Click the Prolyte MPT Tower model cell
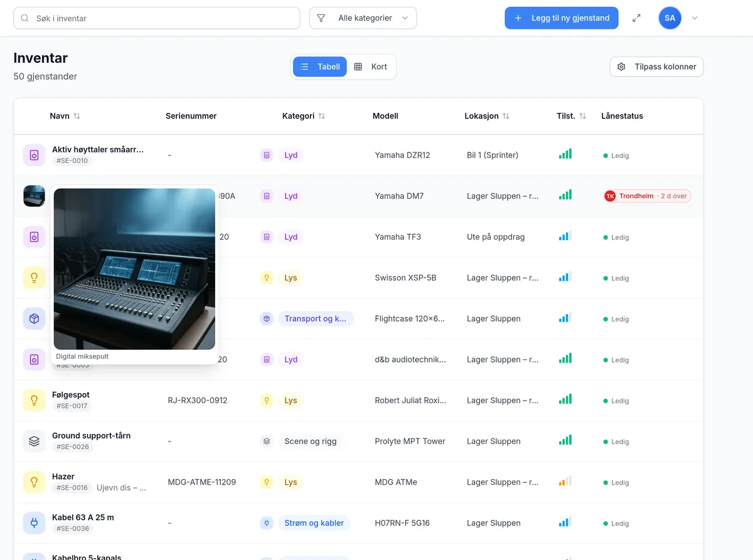 pos(410,441)
